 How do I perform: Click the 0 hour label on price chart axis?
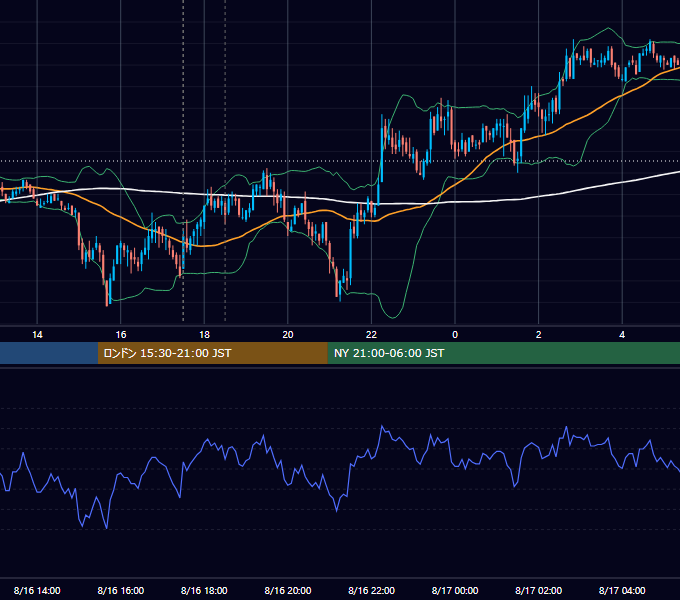455,335
